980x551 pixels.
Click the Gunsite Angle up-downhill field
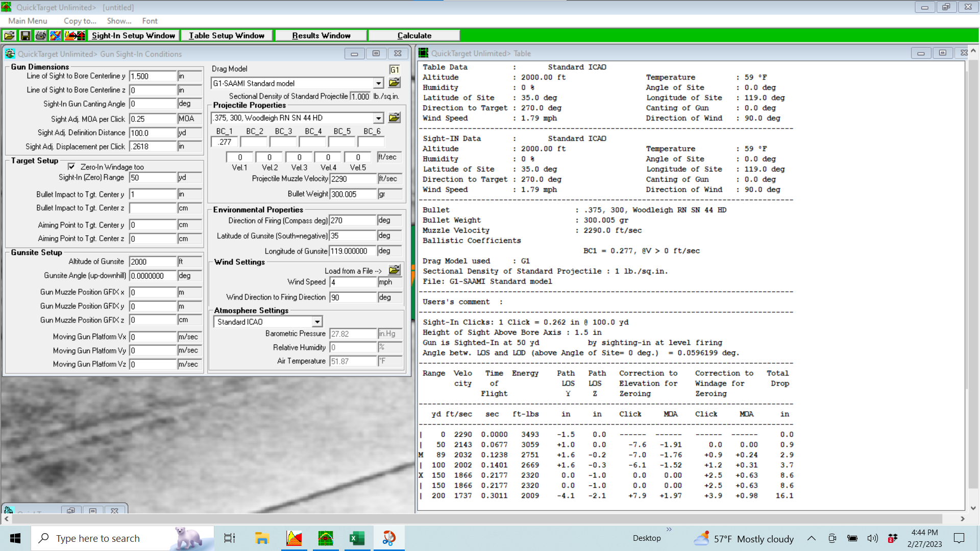153,276
